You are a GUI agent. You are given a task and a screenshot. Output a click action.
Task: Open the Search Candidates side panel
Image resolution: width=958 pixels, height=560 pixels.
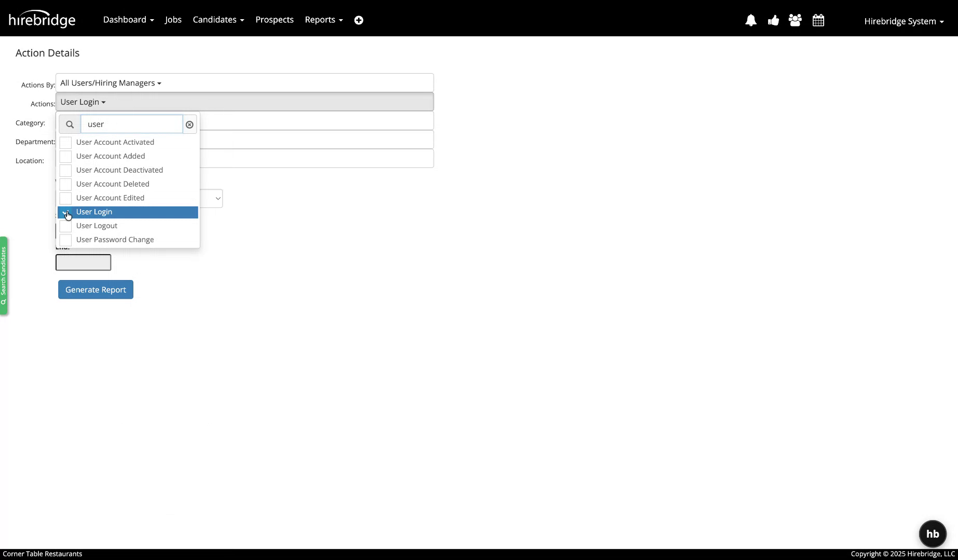click(4, 276)
